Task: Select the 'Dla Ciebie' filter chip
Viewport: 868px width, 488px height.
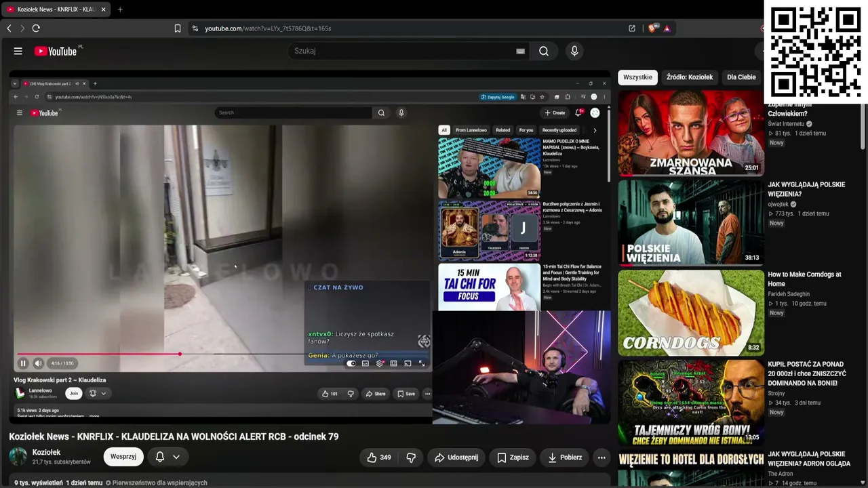Action: 741,77
